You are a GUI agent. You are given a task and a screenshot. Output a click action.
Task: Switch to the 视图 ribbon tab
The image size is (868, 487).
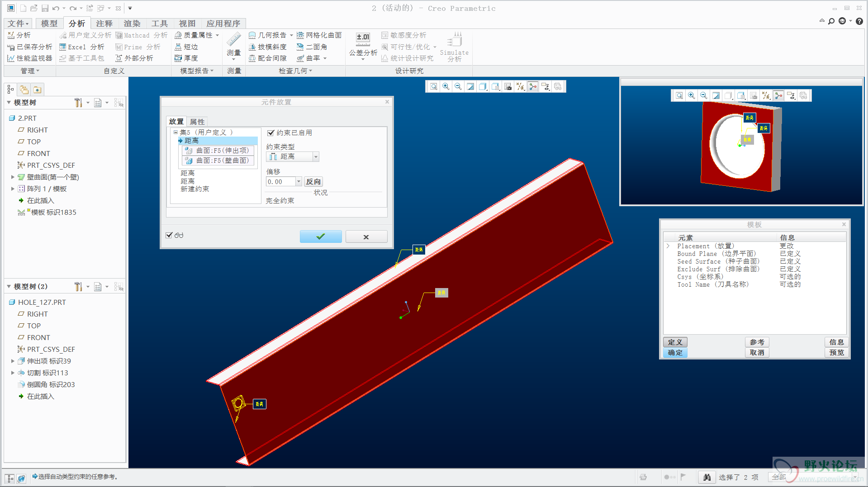point(187,24)
